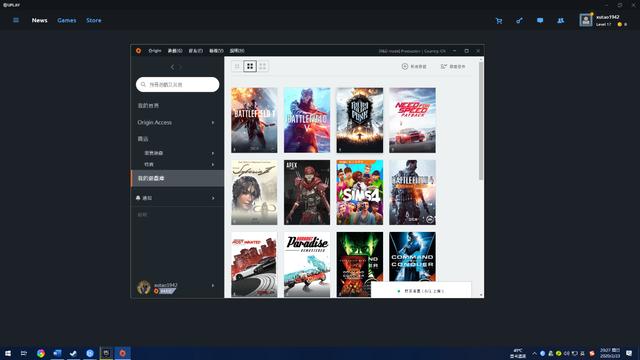Switch to large grid view

click(x=263, y=66)
